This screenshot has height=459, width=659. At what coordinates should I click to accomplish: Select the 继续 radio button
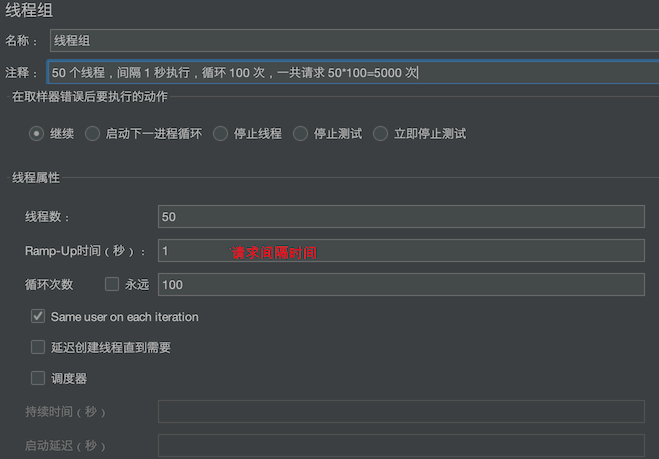pyautogui.click(x=37, y=134)
